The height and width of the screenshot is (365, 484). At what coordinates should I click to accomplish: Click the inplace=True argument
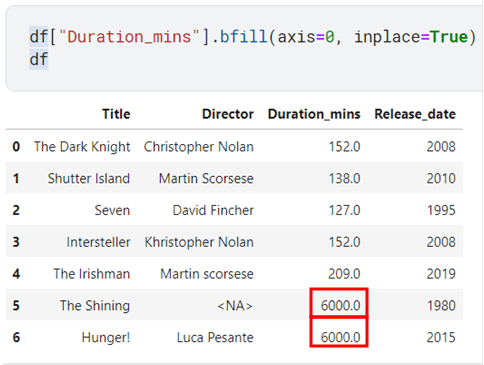(411, 37)
